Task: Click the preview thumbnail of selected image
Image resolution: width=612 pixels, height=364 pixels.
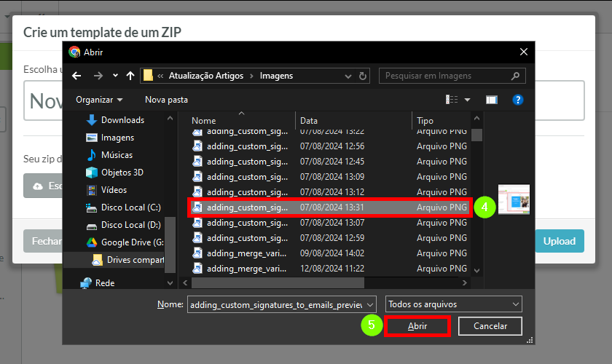Action: (x=514, y=199)
